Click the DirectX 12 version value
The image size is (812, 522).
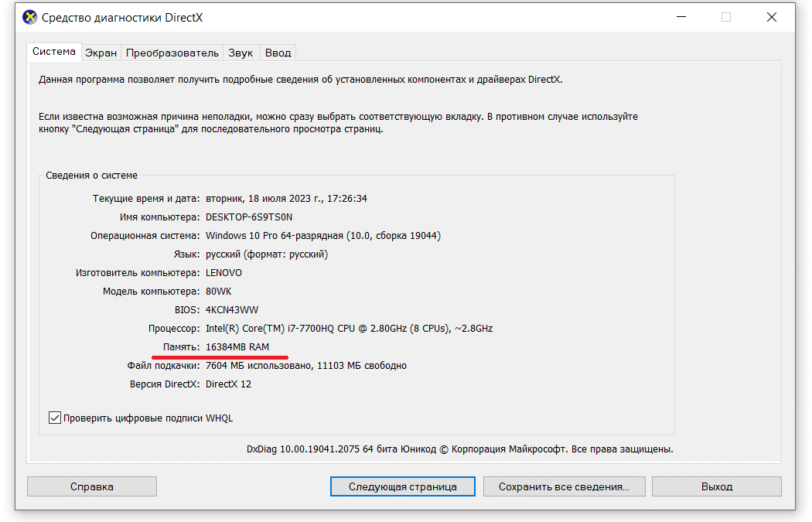tap(228, 384)
